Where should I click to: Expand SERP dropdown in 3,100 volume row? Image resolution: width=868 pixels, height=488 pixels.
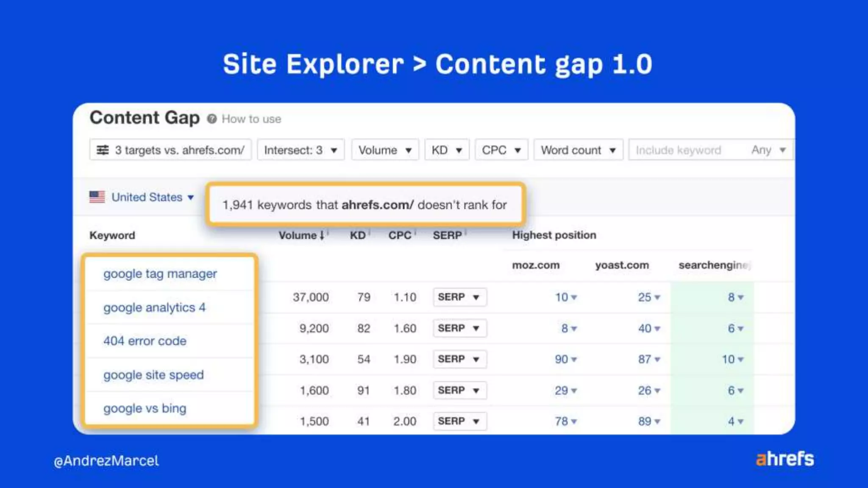coord(460,359)
